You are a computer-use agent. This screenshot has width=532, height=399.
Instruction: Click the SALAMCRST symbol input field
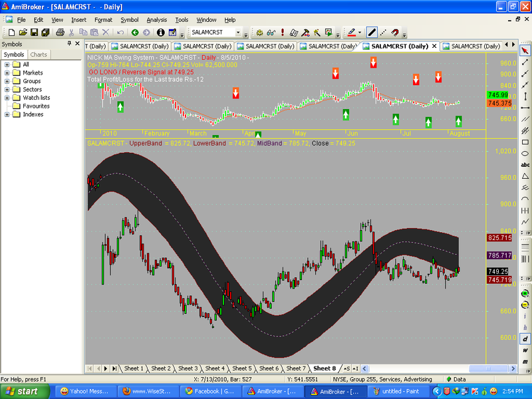point(212,32)
